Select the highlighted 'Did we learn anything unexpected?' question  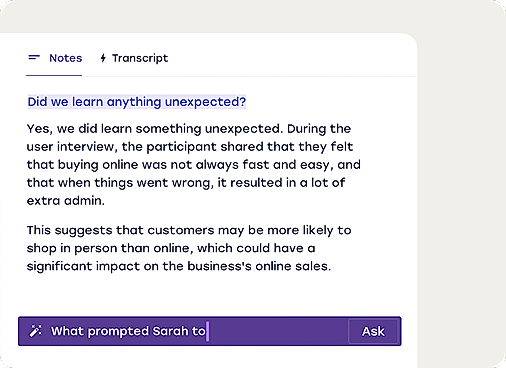pyautogui.click(x=137, y=102)
